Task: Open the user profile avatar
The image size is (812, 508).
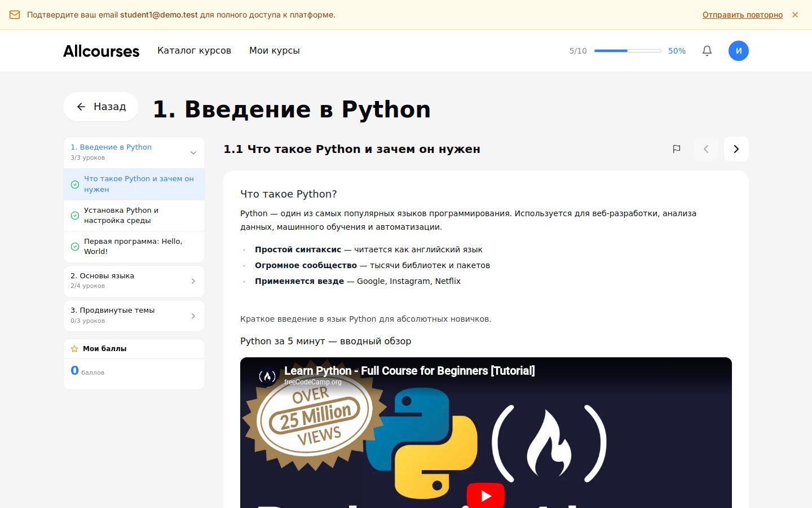Action: point(739,51)
